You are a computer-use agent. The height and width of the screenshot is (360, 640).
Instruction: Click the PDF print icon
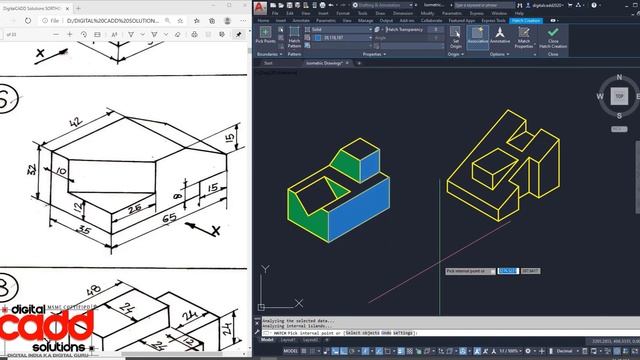coord(194,35)
